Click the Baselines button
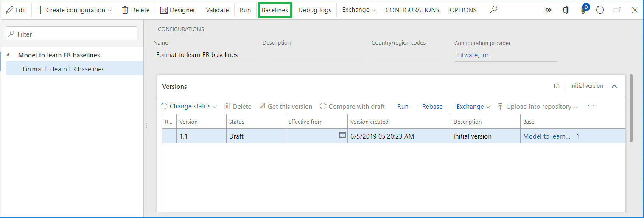 (274, 10)
